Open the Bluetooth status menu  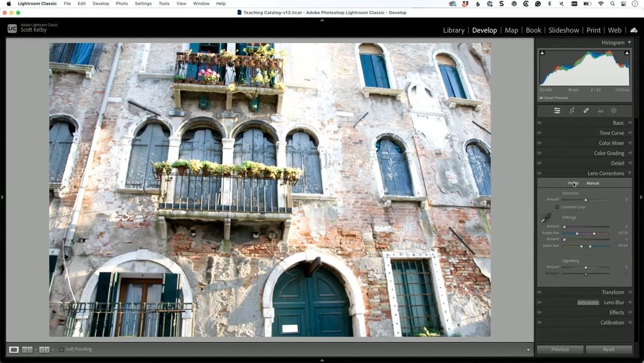coord(550,4)
